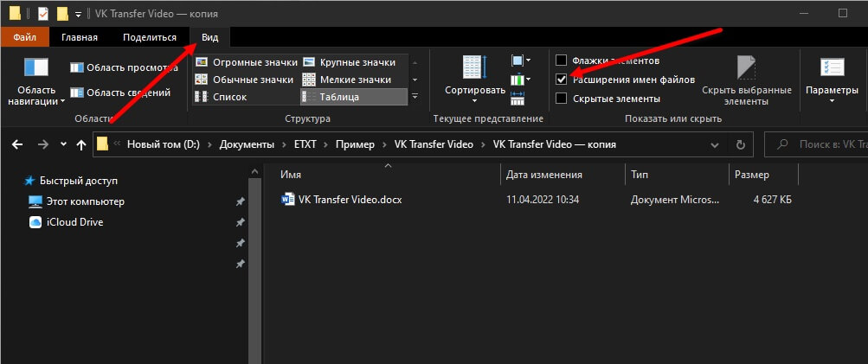Choose the Table (Таблица) view layout
Image resolution: width=868 pixels, height=364 pixels.
click(352, 97)
